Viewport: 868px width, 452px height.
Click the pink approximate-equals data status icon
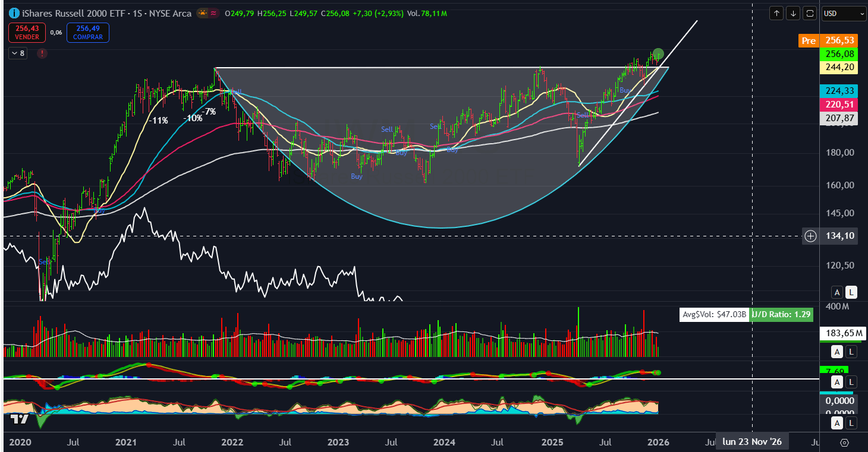213,13
